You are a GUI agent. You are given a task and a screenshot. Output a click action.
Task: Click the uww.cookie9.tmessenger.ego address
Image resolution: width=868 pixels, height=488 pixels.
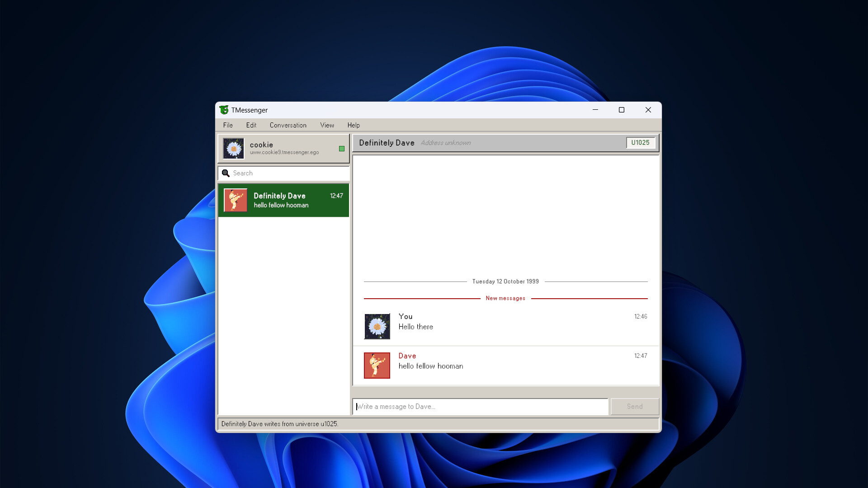click(x=284, y=152)
